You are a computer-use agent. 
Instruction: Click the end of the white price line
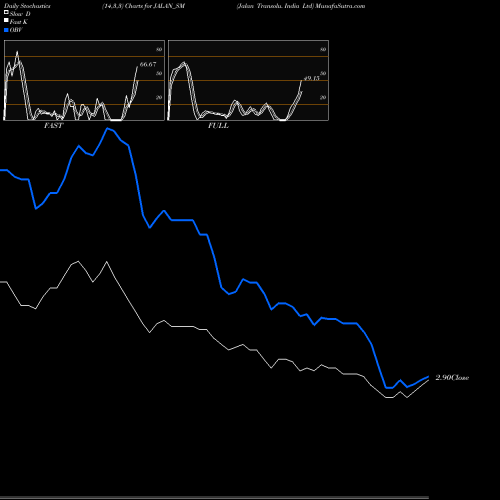point(428,380)
